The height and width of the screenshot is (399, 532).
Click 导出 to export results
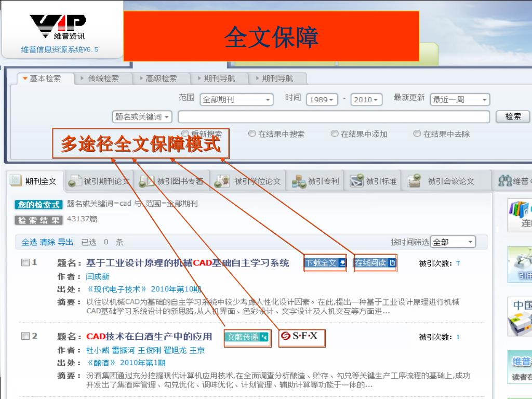65,242
